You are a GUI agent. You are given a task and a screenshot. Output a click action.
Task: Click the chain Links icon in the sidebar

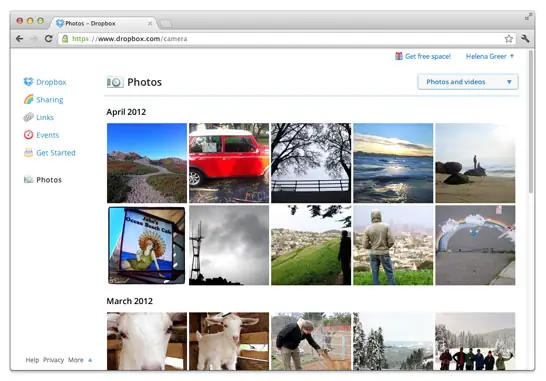(28, 117)
